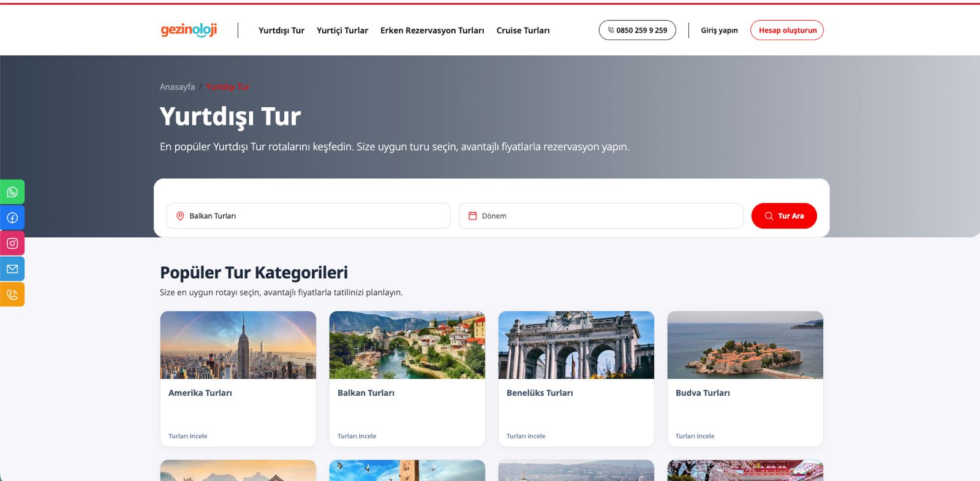Go to Anasayfa breadcrumb
980x481 pixels.
coord(177,87)
